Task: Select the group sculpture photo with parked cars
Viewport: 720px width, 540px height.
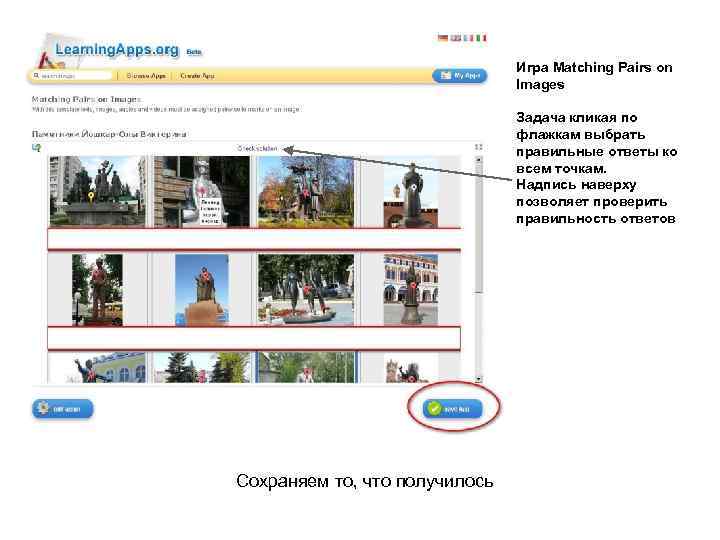Action: point(306,290)
